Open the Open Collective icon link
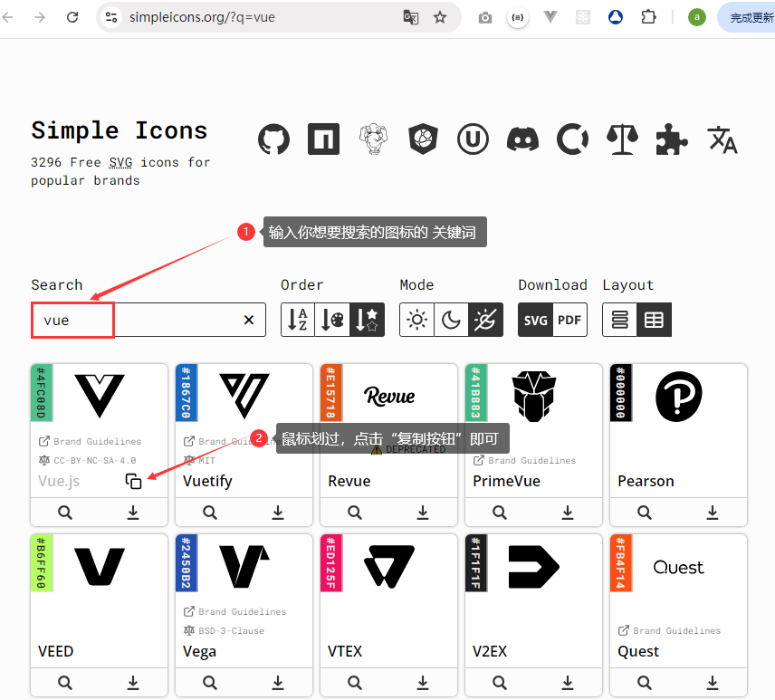The image size is (775, 700). [573, 139]
